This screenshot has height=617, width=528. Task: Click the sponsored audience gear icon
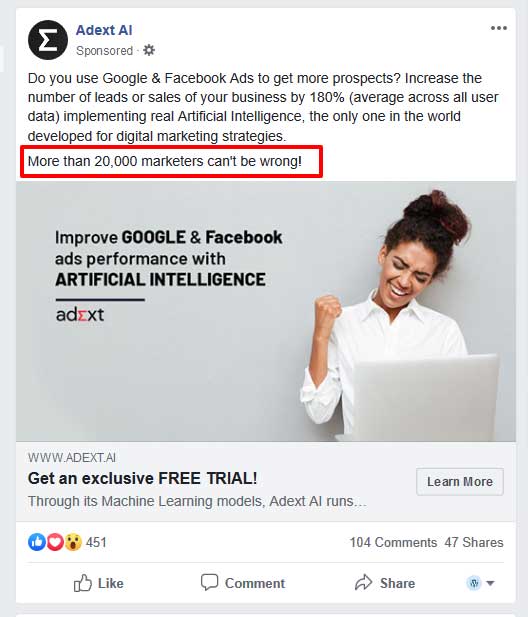(x=149, y=50)
